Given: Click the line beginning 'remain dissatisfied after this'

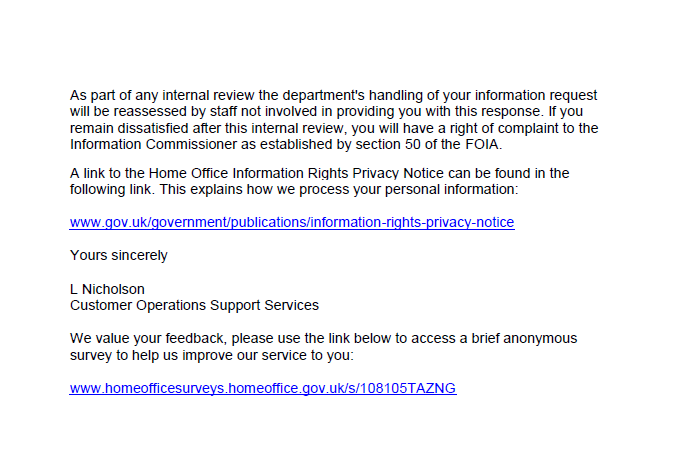Looking at the screenshot, I should (334, 128).
